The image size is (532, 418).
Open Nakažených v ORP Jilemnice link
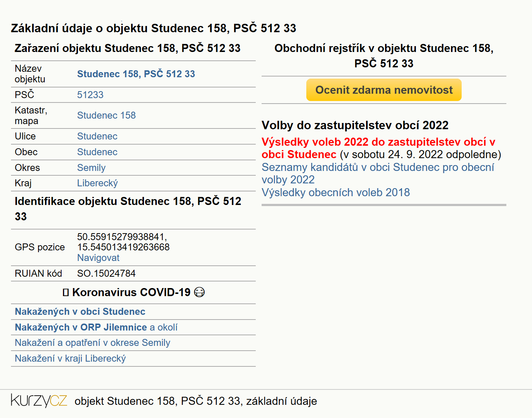tap(81, 327)
